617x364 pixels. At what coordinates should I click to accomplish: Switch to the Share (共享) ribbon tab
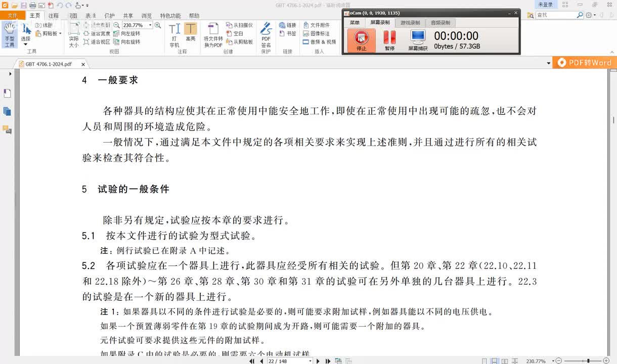pyautogui.click(x=128, y=16)
